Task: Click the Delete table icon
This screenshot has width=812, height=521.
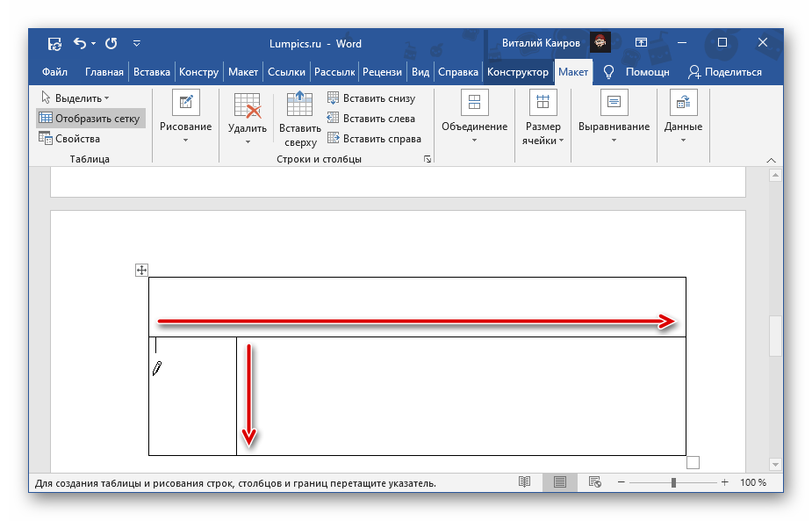Action: pyautogui.click(x=247, y=105)
